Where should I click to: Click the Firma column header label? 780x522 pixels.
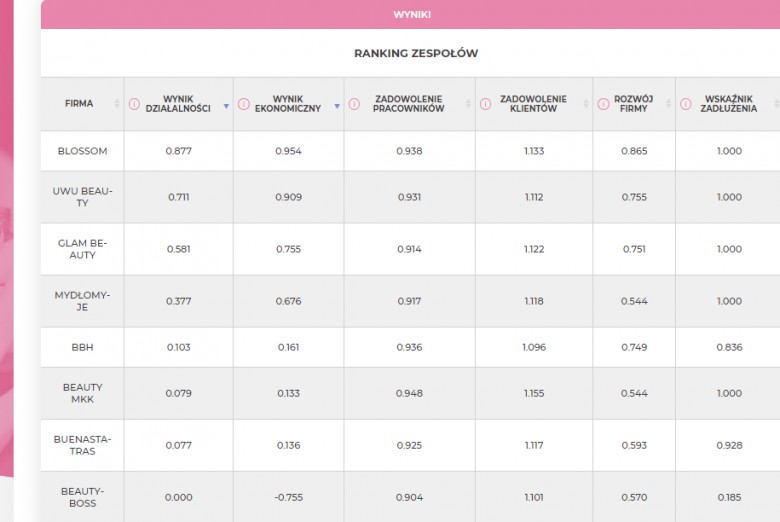tap(79, 104)
